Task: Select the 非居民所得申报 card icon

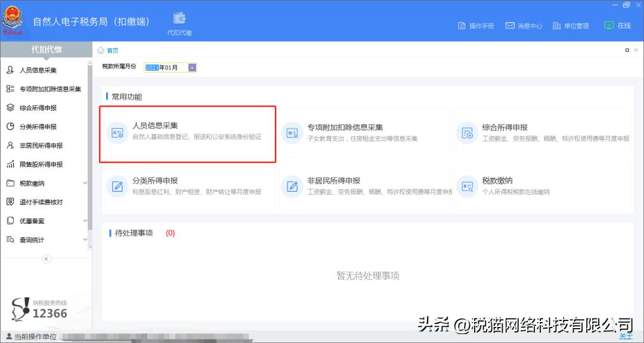Action: [292, 186]
